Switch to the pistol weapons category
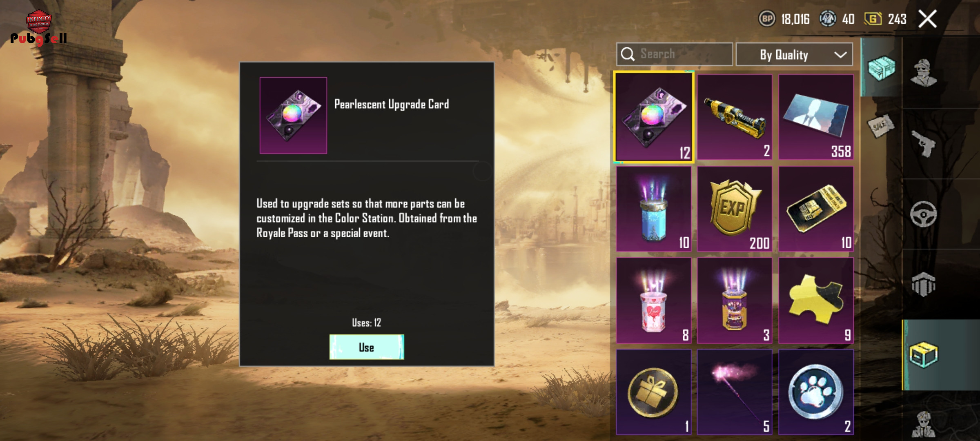 coord(924,144)
